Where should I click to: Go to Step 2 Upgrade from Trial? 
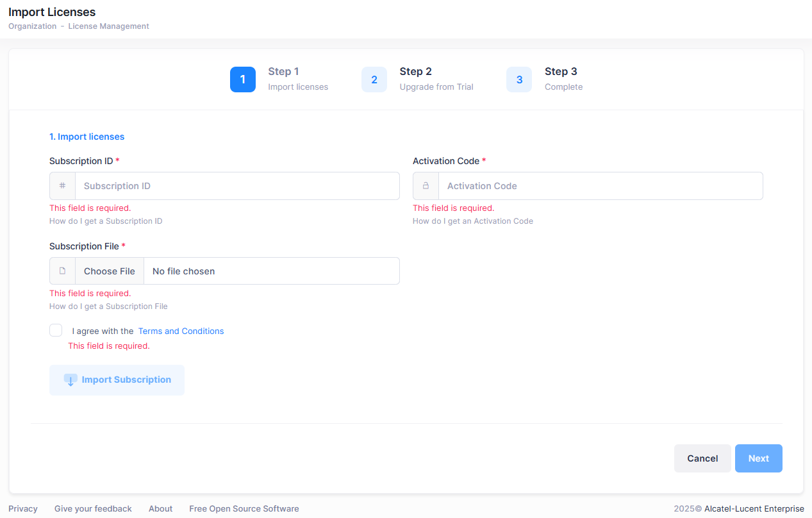coord(436,79)
